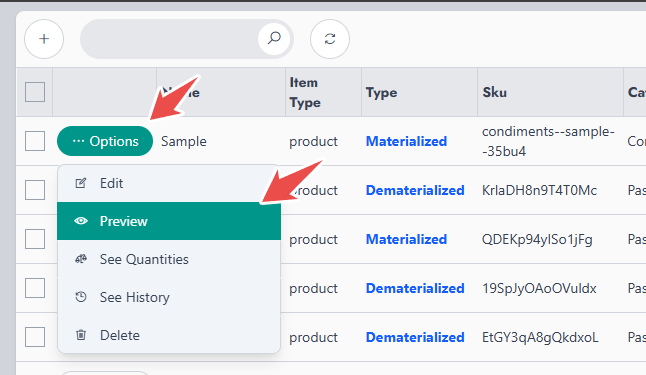Open the Materialized link for Sample
Screen dimensions: 646x375
click(406, 141)
